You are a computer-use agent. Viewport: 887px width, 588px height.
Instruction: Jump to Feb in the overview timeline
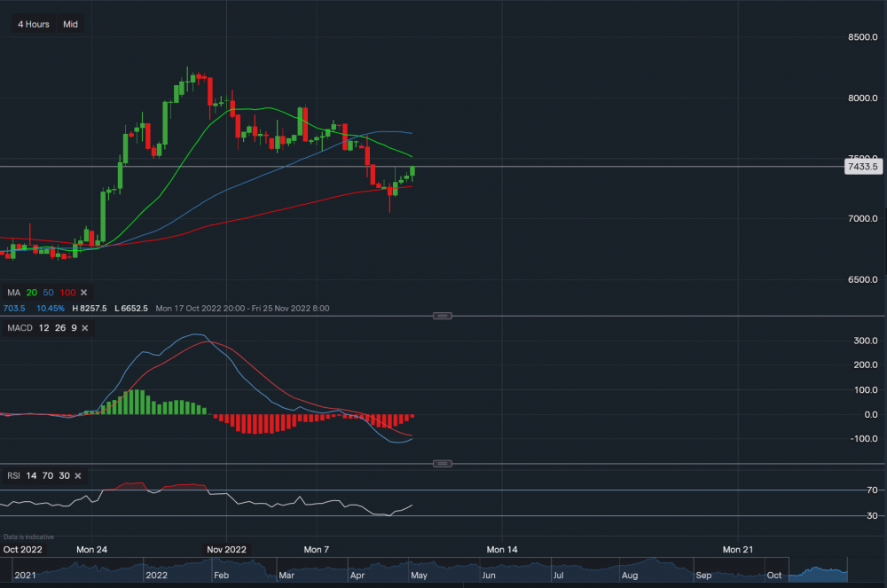(222, 576)
